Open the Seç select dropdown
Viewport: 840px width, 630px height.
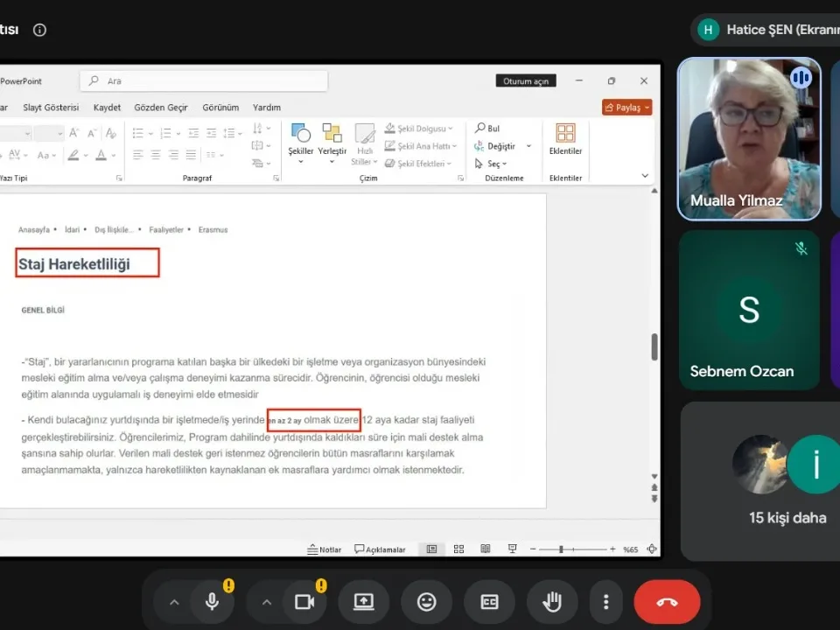pos(491,164)
